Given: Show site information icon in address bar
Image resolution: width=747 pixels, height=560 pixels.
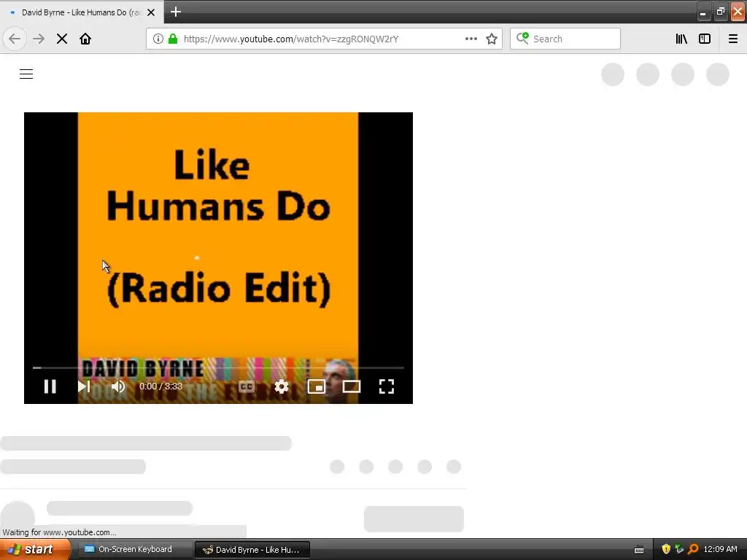Looking at the screenshot, I should 158,39.
